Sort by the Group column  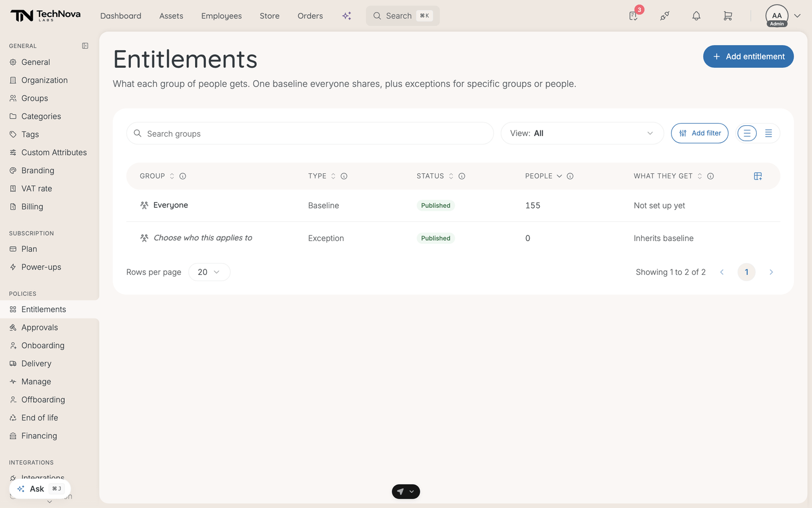pos(172,176)
